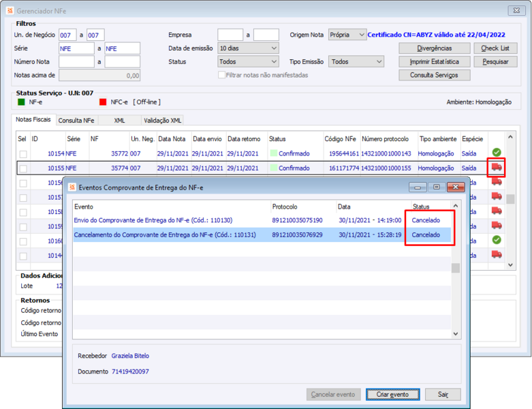Image resolution: width=532 pixels, height=409 pixels.
Task: Click protocol 891210035076929 in events list
Action: click(297, 235)
